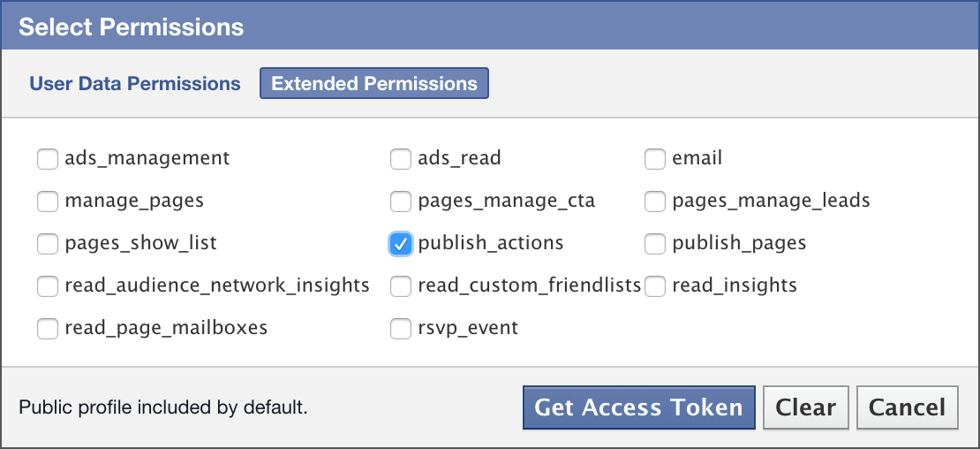Screen dimensions: 980x449
Task: Check the ads_read permission
Action: point(401,159)
